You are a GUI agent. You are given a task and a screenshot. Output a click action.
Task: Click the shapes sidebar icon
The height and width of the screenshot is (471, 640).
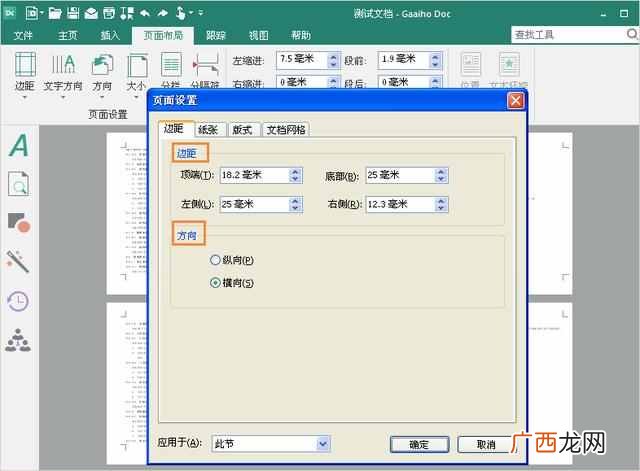click(19, 222)
